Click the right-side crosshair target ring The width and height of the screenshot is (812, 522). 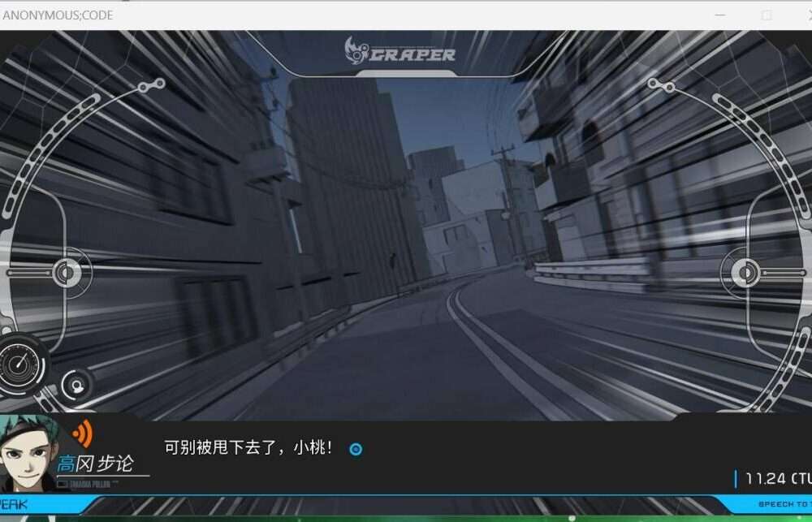tap(745, 273)
